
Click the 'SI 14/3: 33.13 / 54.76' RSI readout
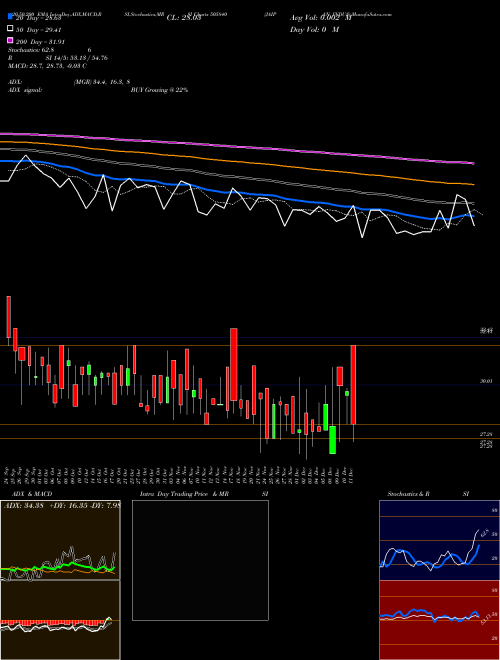point(77,58)
